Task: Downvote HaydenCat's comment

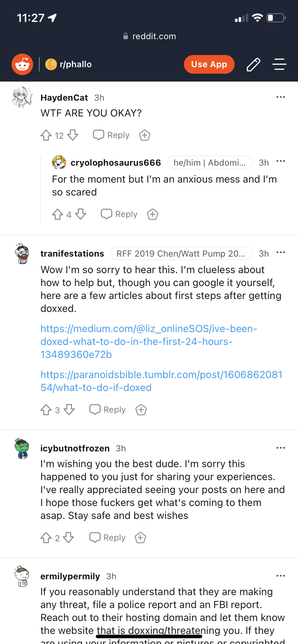Action: click(x=73, y=135)
